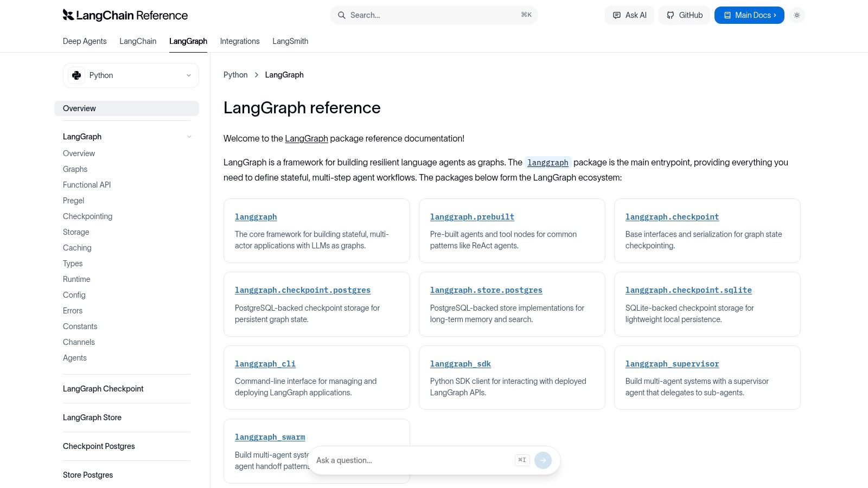Open the langgraph_sdk card link

coord(461,364)
